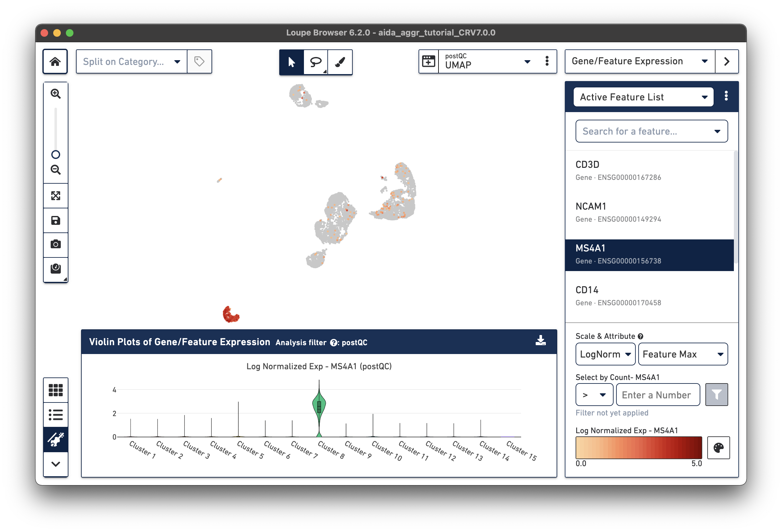Save the file with floppy disk icon
Viewport: 782px width, 532px height.
point(55,220)
